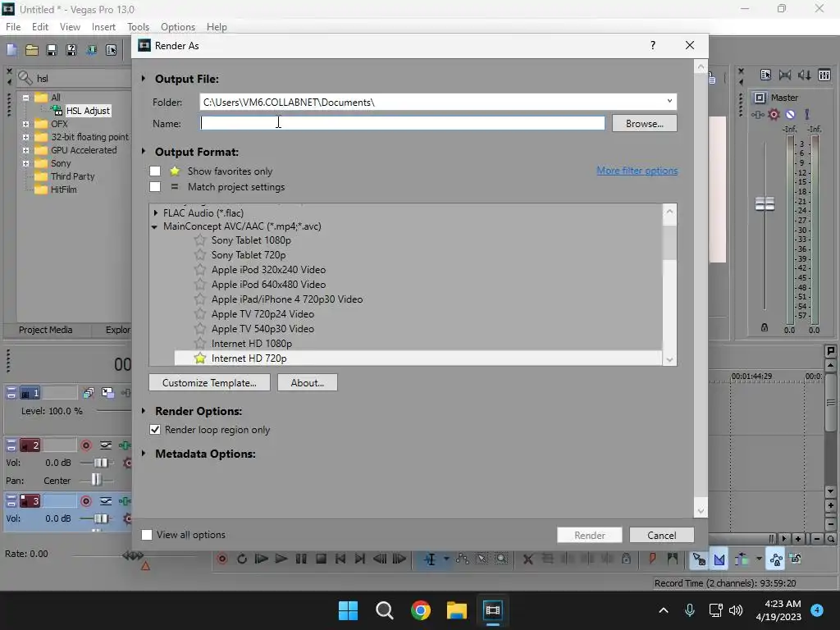Open the Edit menu

[x=40, y=27]
